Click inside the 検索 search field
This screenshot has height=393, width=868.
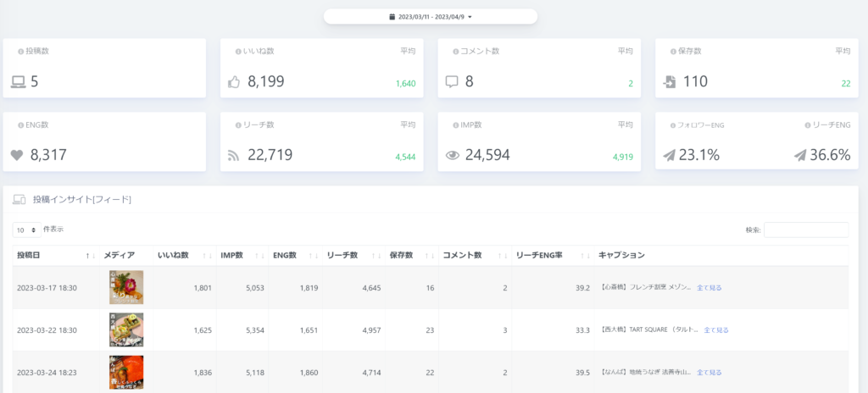coord(805,230)
